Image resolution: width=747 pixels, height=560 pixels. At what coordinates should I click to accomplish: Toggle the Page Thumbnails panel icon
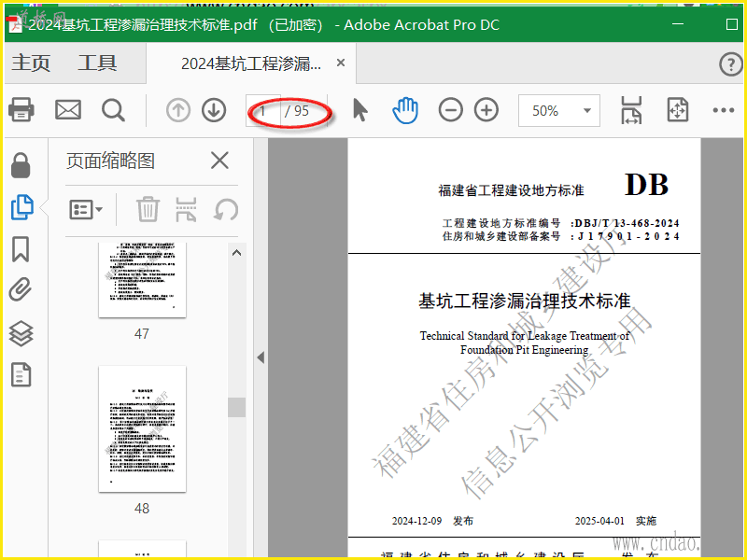(x=21, y=207)
